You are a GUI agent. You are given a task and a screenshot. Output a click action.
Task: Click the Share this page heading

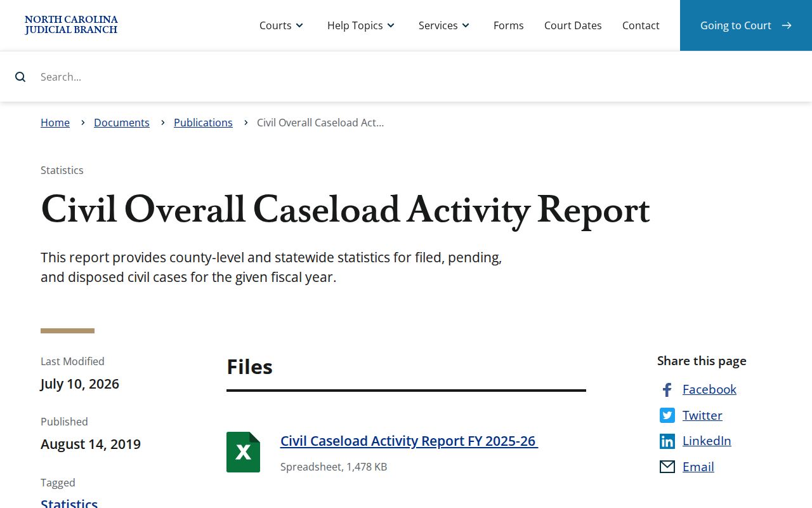(x=702, y=361)
